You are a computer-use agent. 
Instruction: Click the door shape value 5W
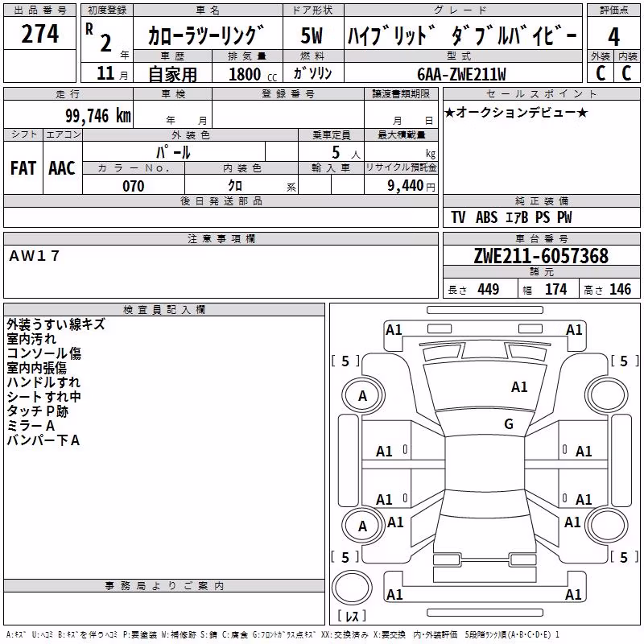pos(312,35)
